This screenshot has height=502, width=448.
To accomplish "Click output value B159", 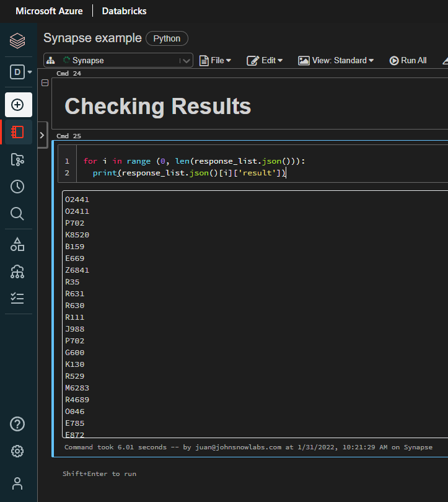I will click(x=74, y=247).
